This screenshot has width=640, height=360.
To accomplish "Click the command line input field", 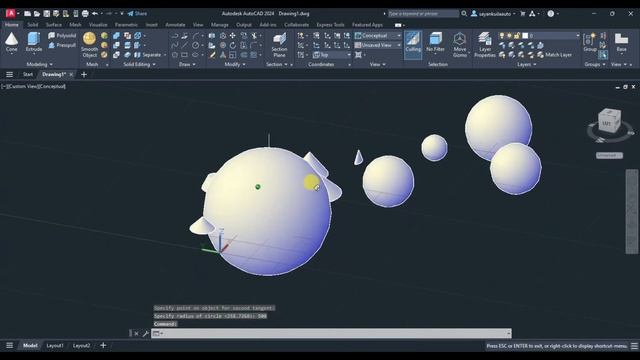I will tap(331, 333).
